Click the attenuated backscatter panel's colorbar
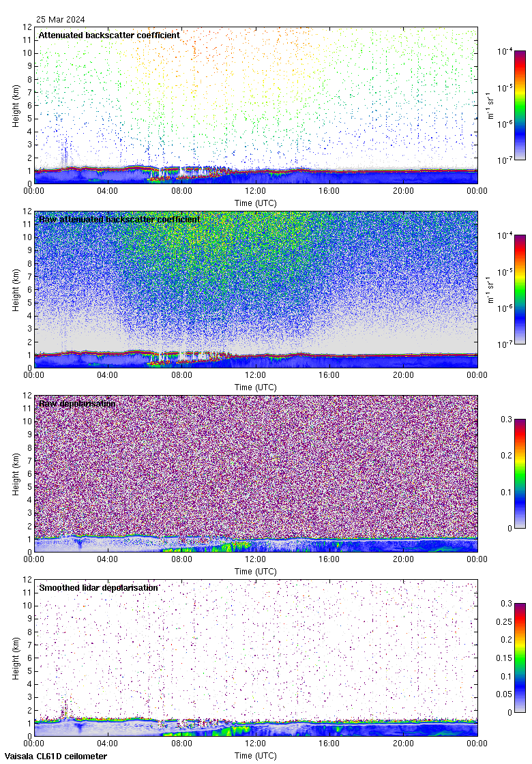Screen dimensions: 532x764 point(520,105)
